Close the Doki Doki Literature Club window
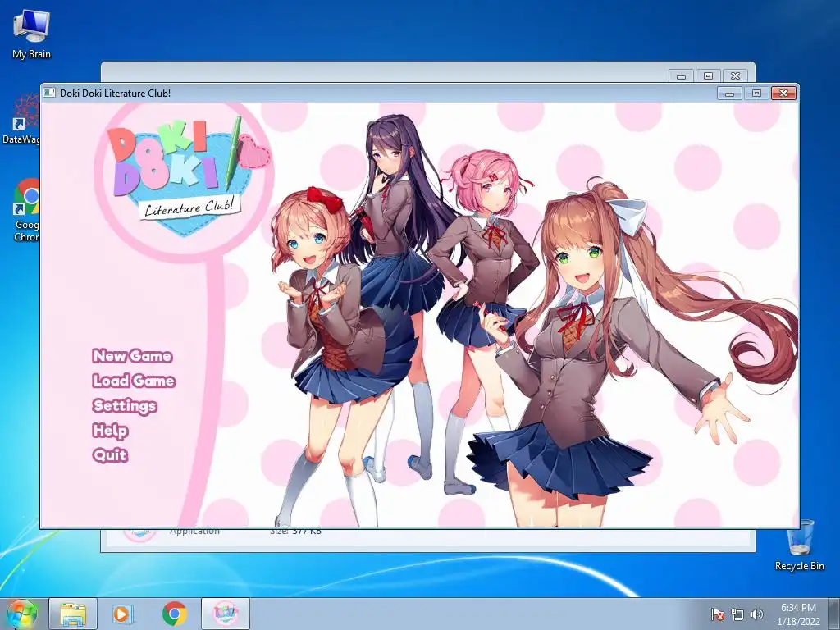 tap(783, 94)
